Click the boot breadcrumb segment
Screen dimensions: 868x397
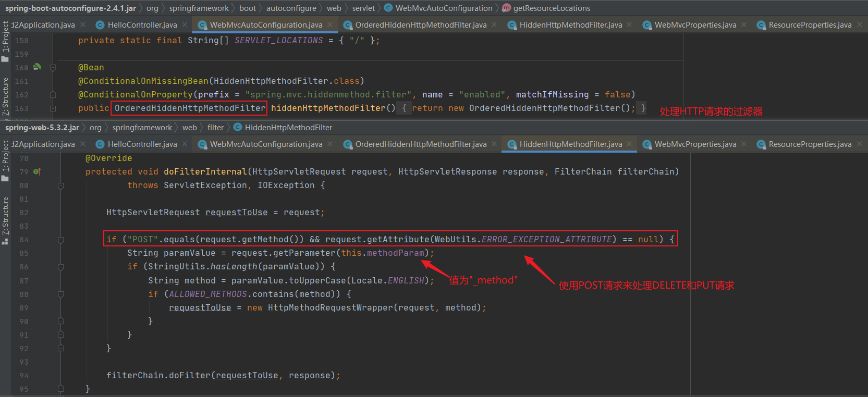coord(248,8)
